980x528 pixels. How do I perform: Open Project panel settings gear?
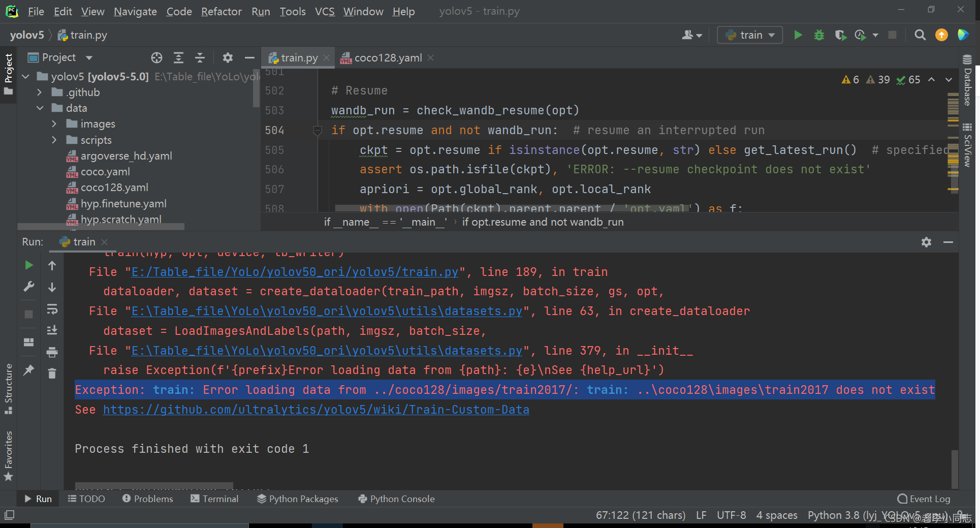pos(228,58)
